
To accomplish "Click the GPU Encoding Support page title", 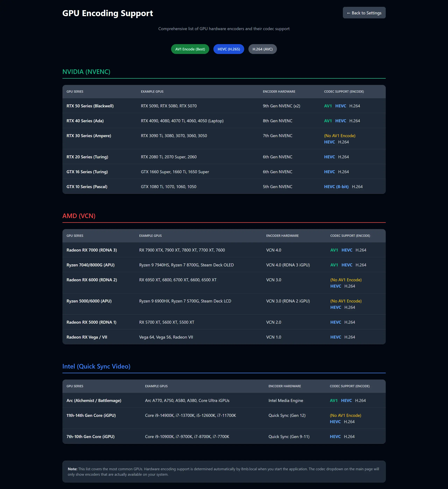I will 107,13.
